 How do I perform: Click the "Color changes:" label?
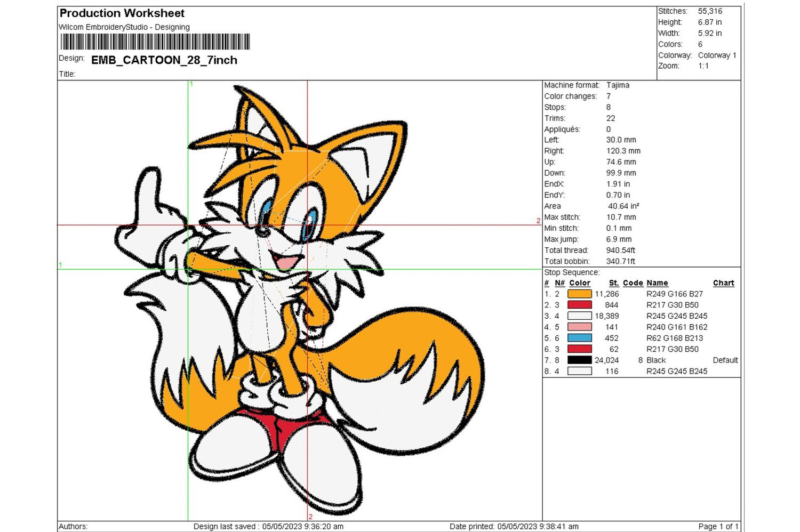pyautogui.click(x=571, y=96)
